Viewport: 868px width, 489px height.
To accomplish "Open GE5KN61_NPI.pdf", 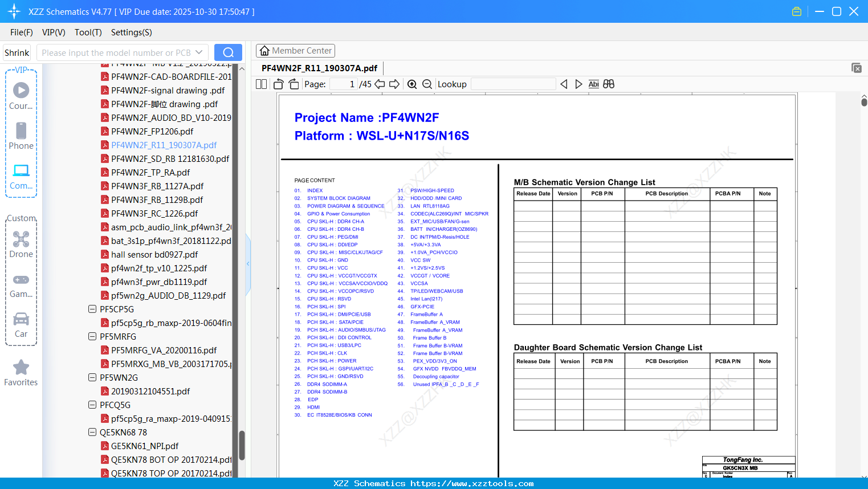I will [145, 446].
